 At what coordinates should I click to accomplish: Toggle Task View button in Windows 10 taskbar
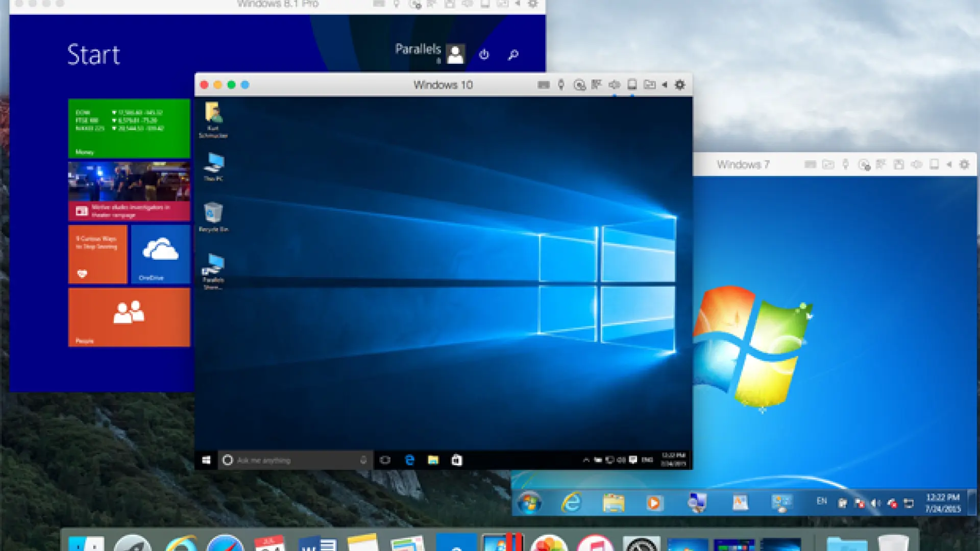tap(385, 460)
